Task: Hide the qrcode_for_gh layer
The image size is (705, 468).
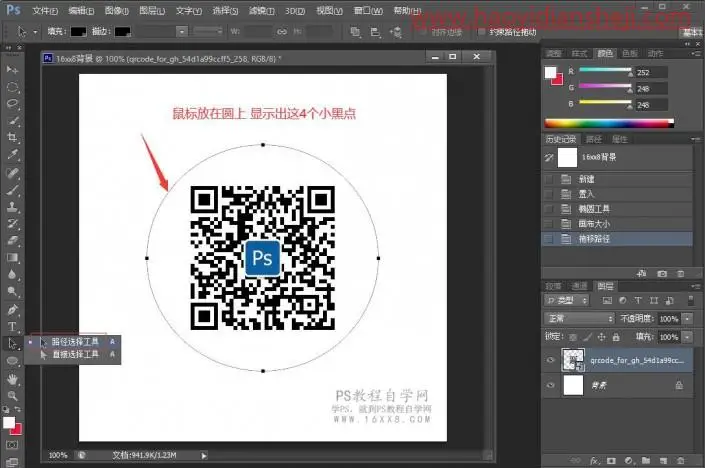Action: (550, 360)
